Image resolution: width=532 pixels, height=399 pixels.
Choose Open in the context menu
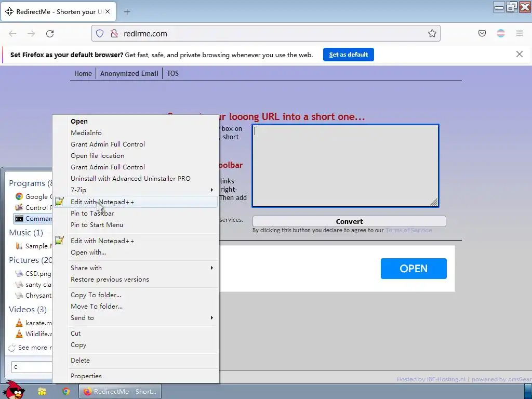pos(79,122)
